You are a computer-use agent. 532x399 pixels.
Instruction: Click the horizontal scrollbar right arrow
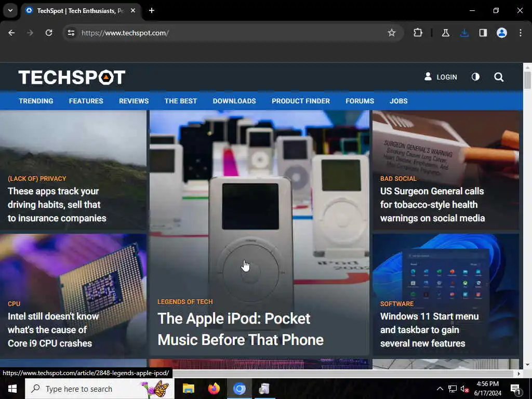(519, 374)
